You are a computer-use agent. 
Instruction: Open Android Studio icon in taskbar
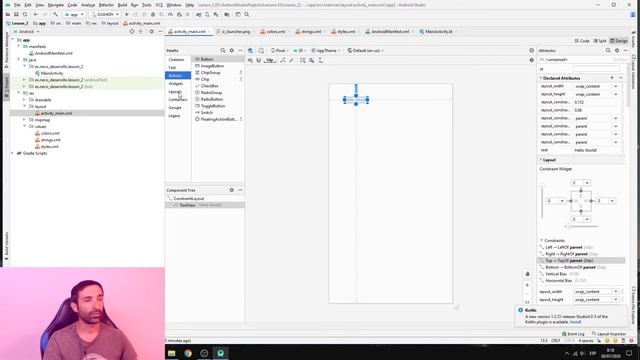(220, 353)
